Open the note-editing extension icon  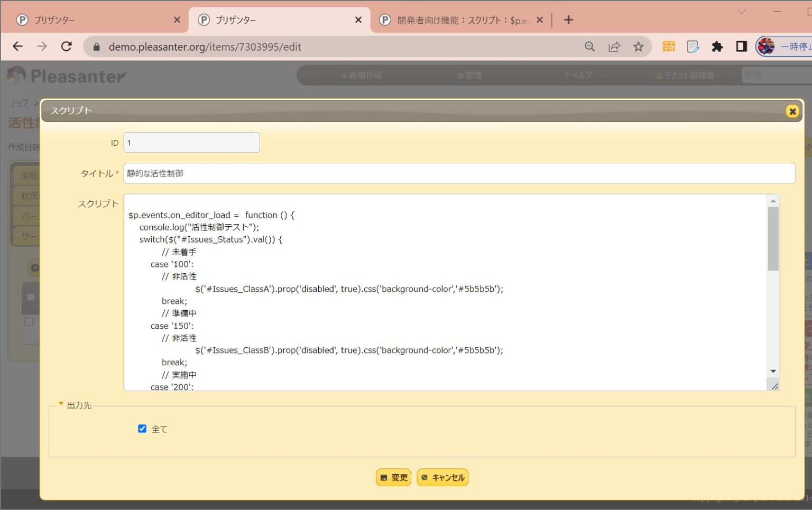693,47
